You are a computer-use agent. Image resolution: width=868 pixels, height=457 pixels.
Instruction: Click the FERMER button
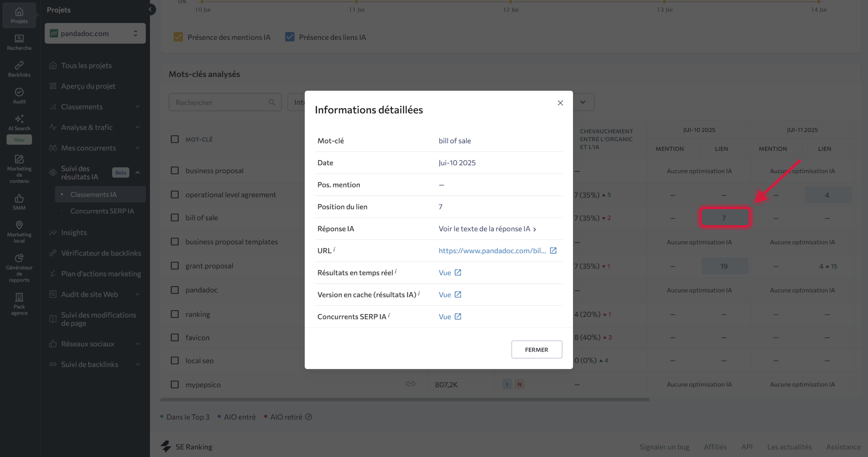[x=537, y=350]
